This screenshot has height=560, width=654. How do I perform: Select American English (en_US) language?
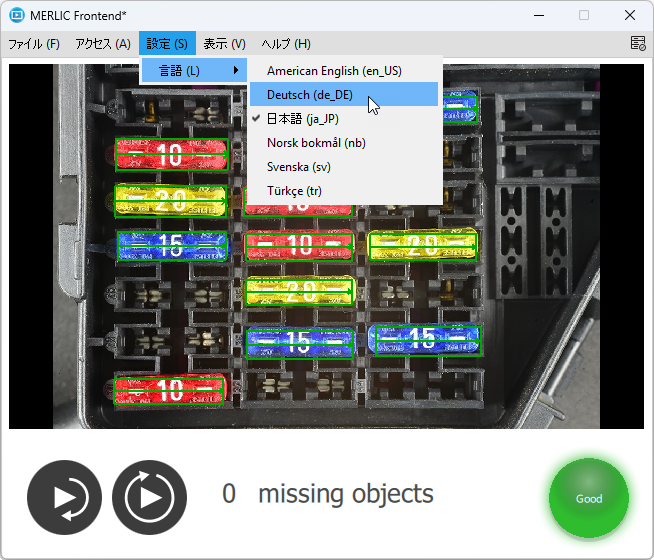point(334,71)
